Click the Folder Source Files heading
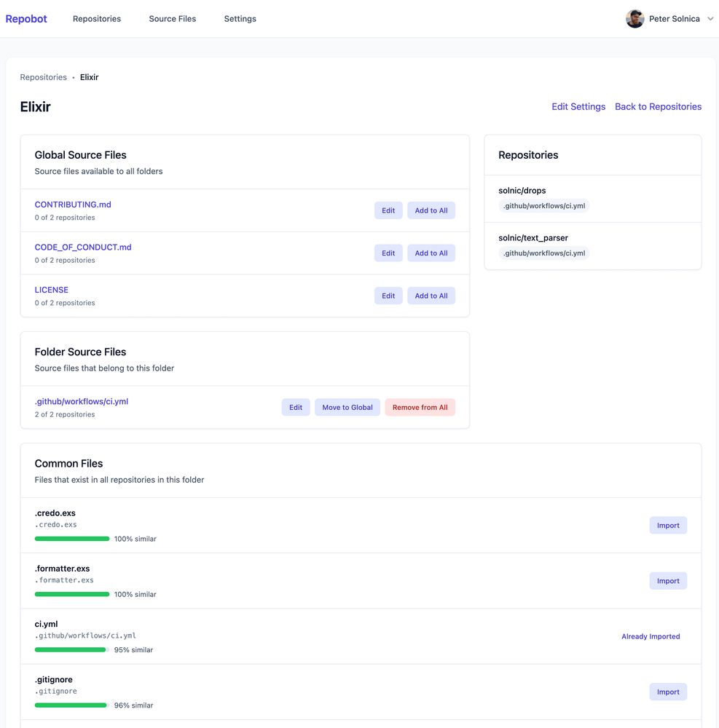This screenshot has width=719, height=728. coord(80,352)
